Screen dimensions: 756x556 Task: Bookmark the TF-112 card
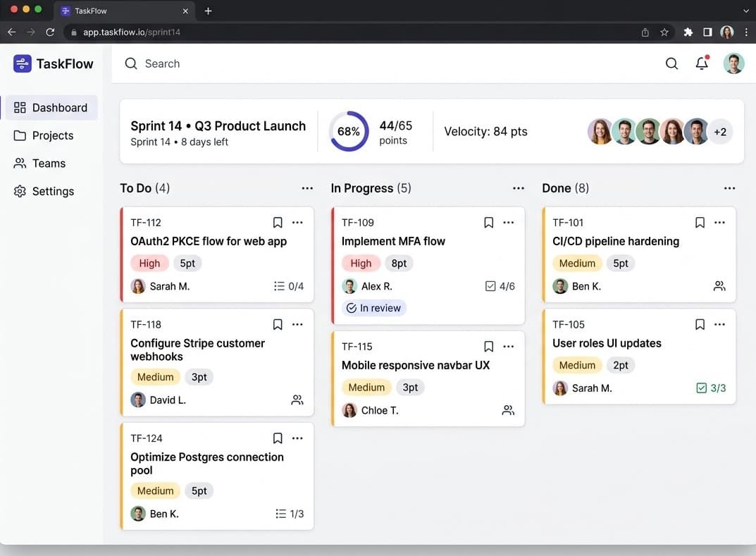tap(278, 222)
